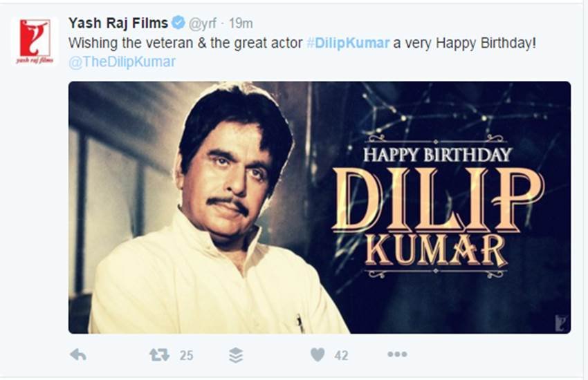The height and width of the screenshot is (380, 588).
Task: Click the HAPPY BIRTHDAY heading in the image
Action: click(438, 155)
